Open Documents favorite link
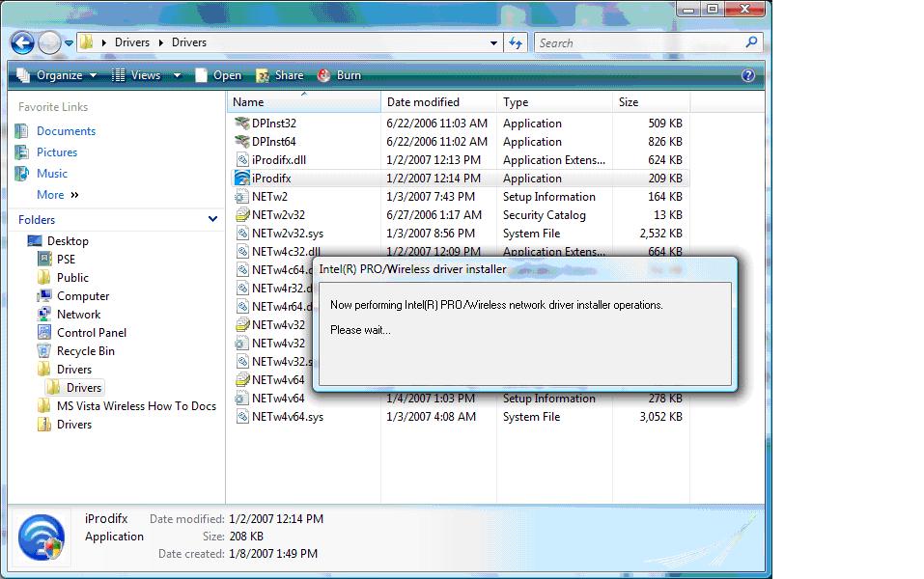This screenshot has height=579, width=924. [66, 131]
